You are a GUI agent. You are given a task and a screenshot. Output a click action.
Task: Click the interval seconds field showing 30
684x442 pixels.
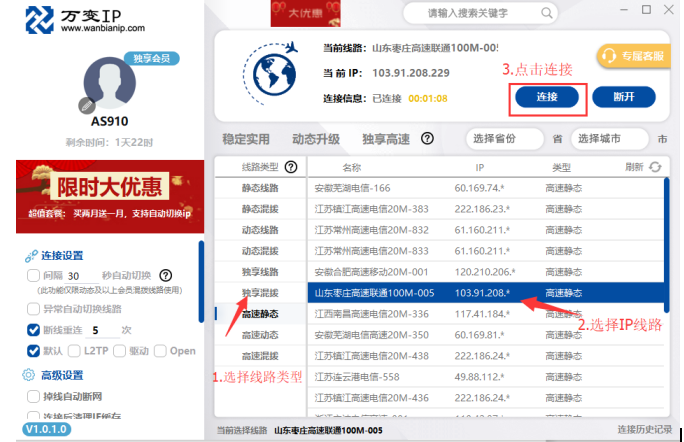tap(81, 276)
